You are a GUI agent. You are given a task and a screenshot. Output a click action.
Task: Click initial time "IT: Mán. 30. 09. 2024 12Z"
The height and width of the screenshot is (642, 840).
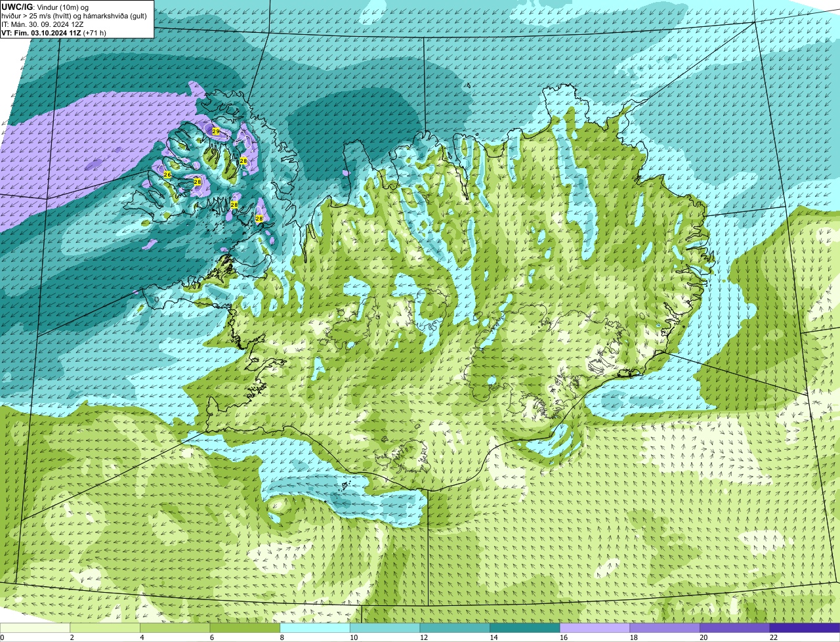43,24
